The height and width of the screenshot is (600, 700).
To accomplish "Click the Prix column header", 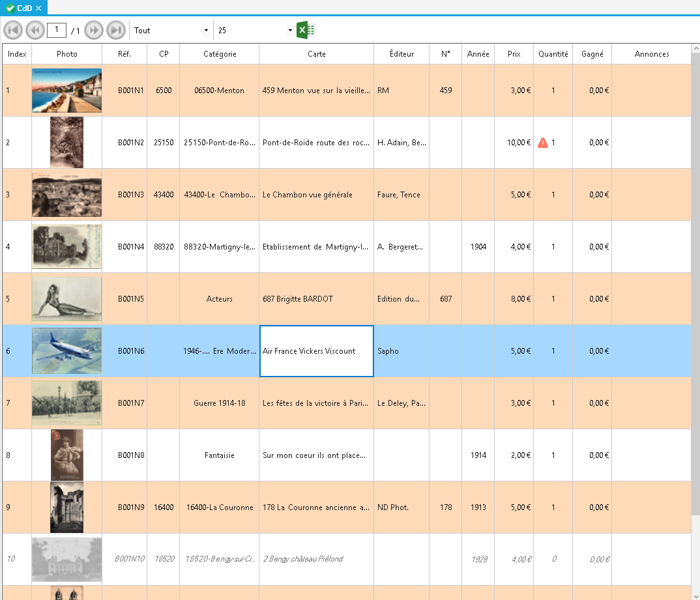I will pyautogui.click(x=514, y=54).
